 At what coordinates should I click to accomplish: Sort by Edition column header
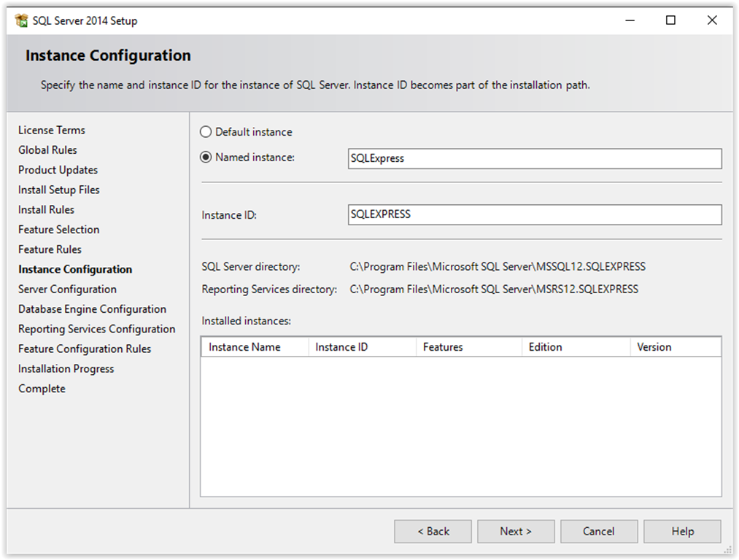point(576,347)
